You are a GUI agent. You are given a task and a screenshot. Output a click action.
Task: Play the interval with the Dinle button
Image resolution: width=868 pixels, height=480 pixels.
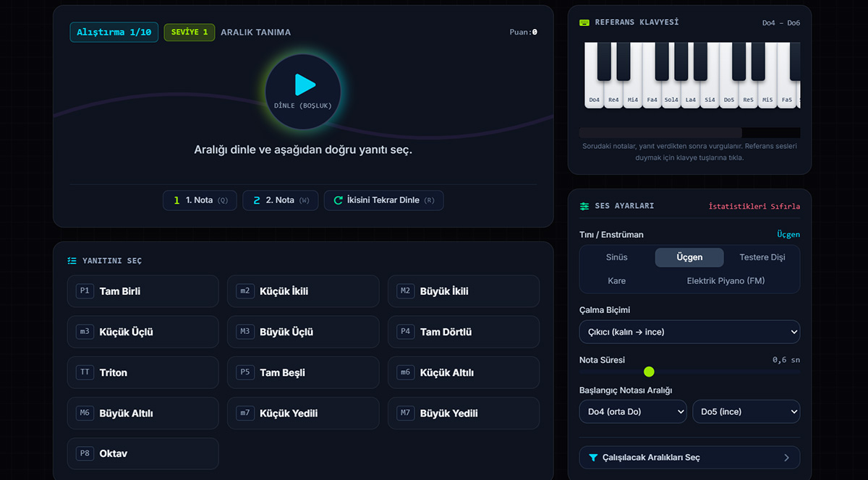pyautogui.click(x=303, y=92)
